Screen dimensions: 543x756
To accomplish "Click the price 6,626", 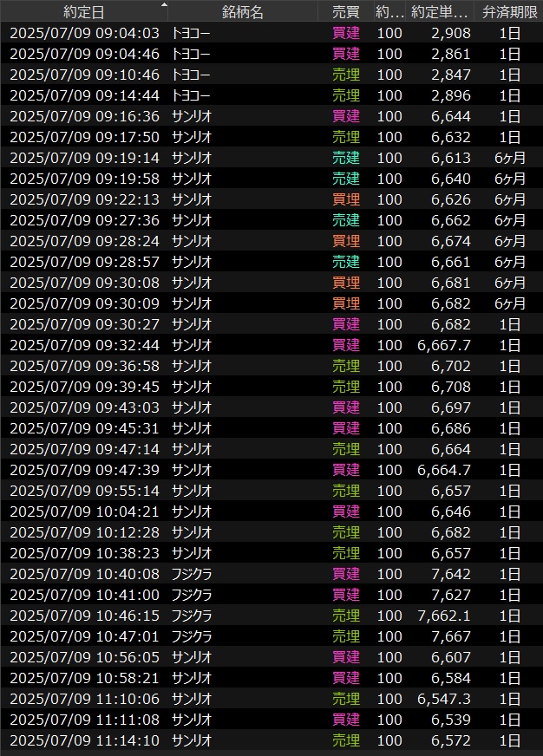I will [x=451, y=199].
